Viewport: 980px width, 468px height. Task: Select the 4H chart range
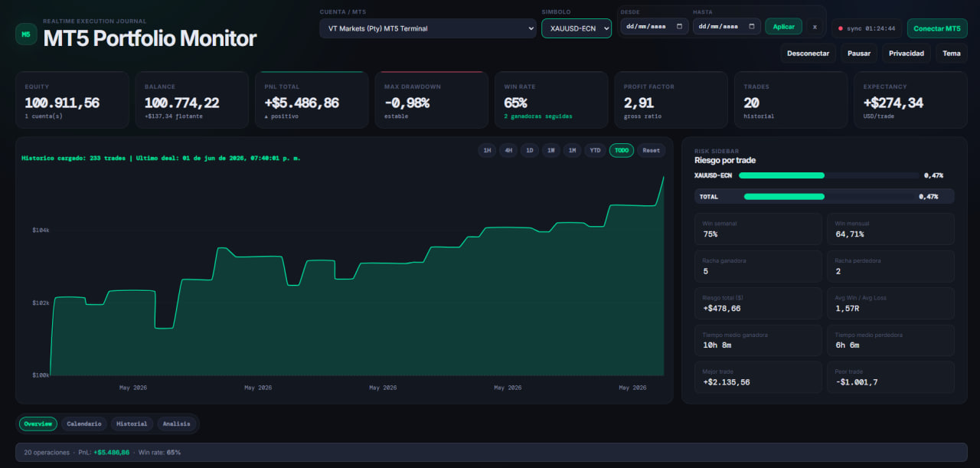coord(508,150)
